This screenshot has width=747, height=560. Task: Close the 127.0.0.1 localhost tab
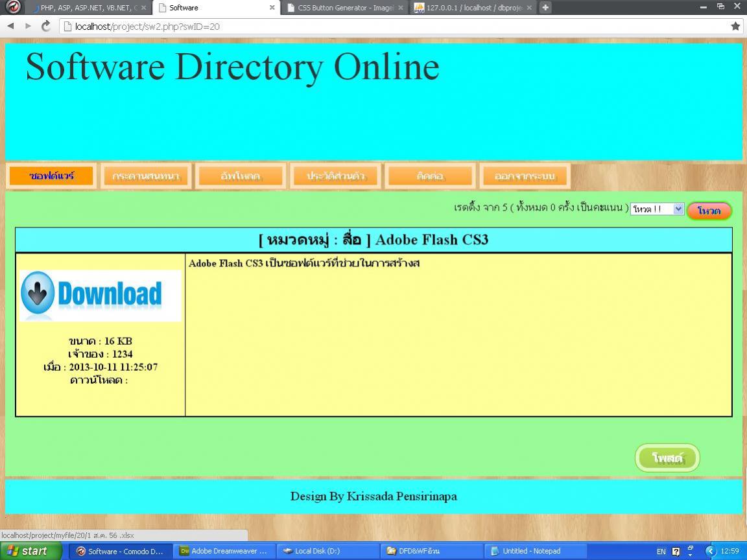(x=529, y=8)
